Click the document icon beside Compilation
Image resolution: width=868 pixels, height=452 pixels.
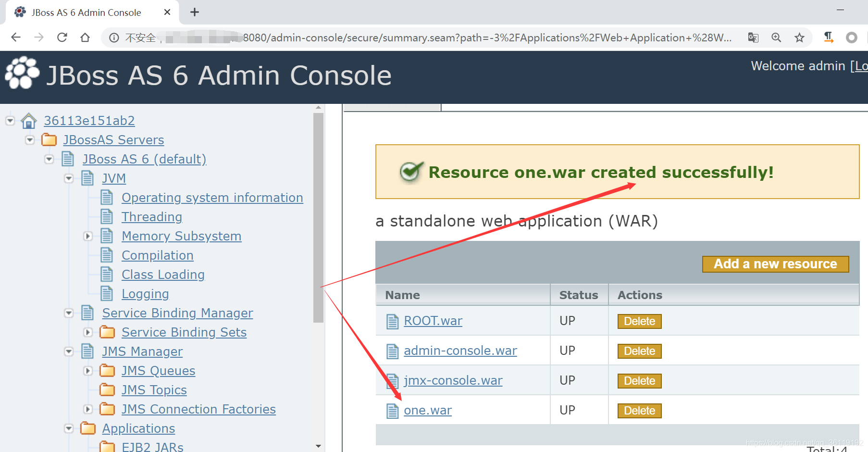click(x=107, y=255)
